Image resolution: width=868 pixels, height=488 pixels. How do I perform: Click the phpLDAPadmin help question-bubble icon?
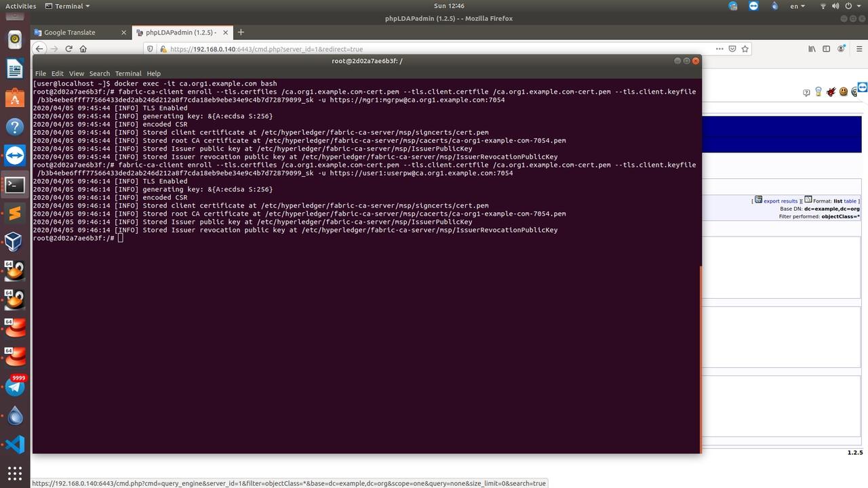pyautogui.click(x=806, y=93)
